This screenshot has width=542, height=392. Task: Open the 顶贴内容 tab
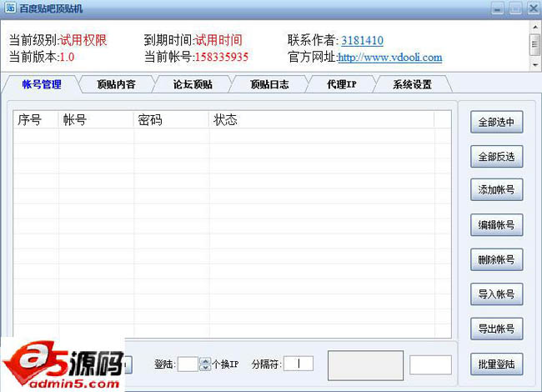tap(117, 84)
